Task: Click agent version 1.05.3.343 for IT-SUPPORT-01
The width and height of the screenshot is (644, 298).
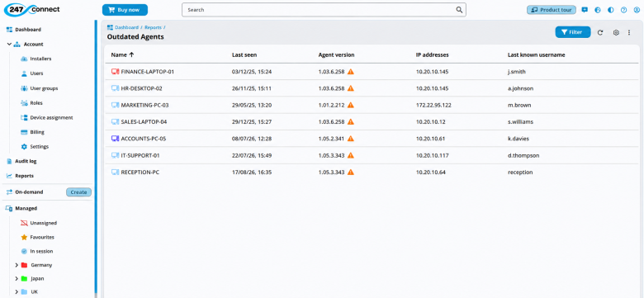Action: pos(331,155)
